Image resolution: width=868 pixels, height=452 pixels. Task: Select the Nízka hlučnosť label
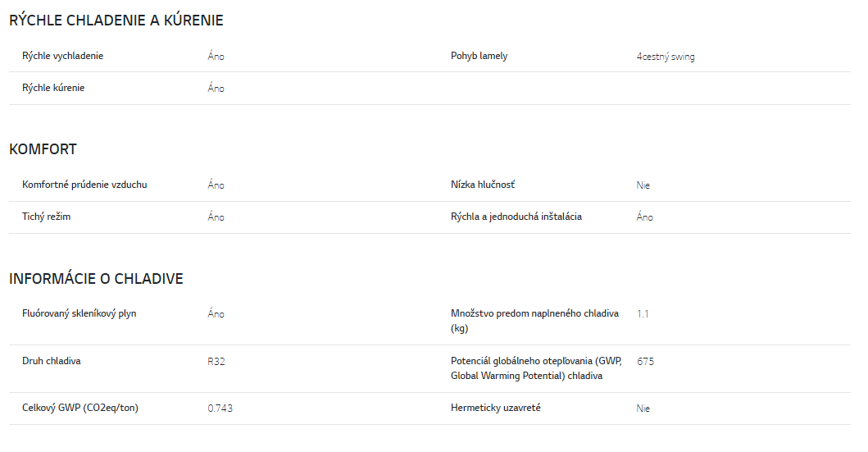(483, 185)
